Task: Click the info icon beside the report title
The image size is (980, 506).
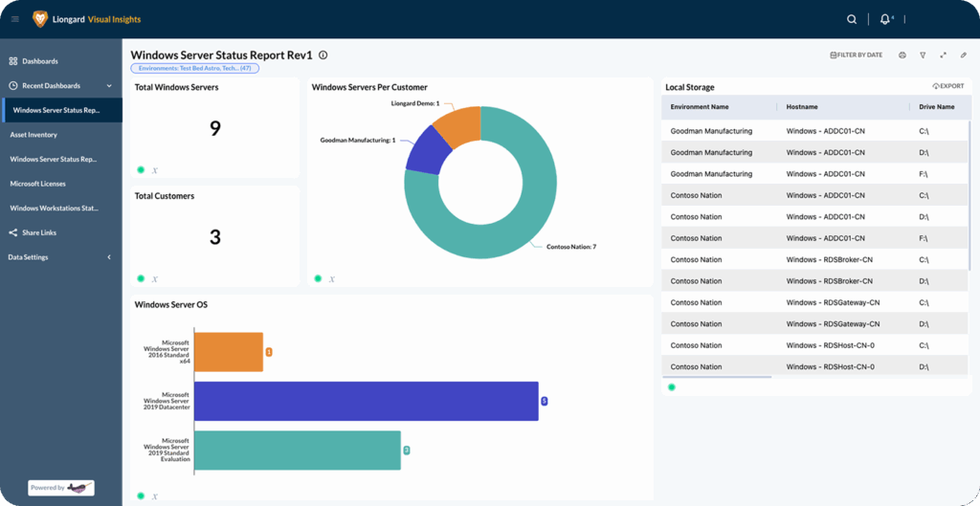Action: [x=323, y=55]
